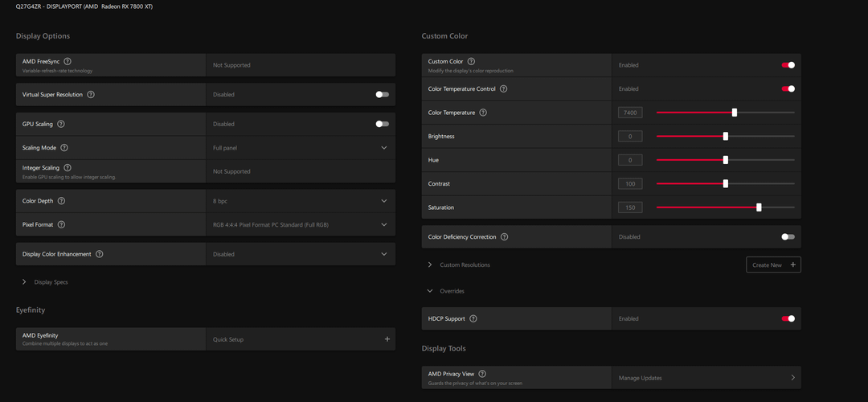Click the Color Temperature value field
The image size is (868, 402).
pyautogui.click(x=630, y=113)
